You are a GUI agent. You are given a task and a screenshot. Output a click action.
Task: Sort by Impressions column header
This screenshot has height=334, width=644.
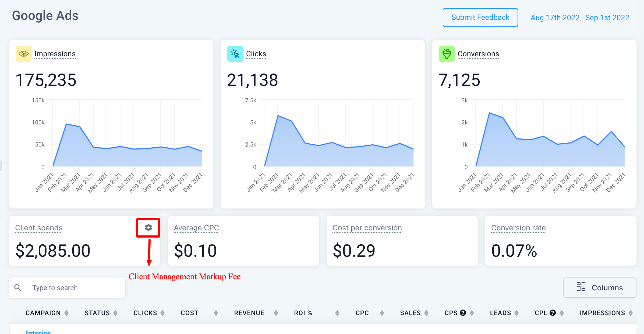[x=602, y=313]
